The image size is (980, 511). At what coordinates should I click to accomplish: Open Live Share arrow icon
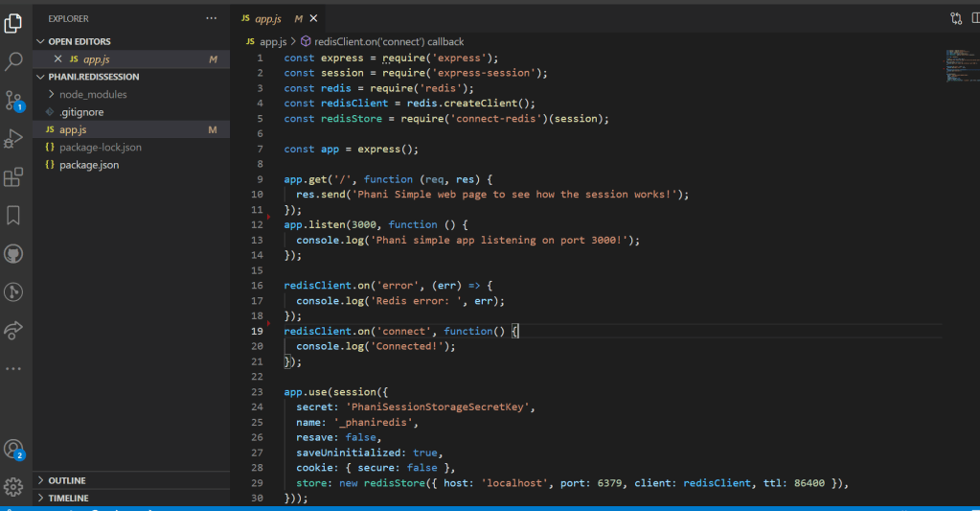click(14, 330)
